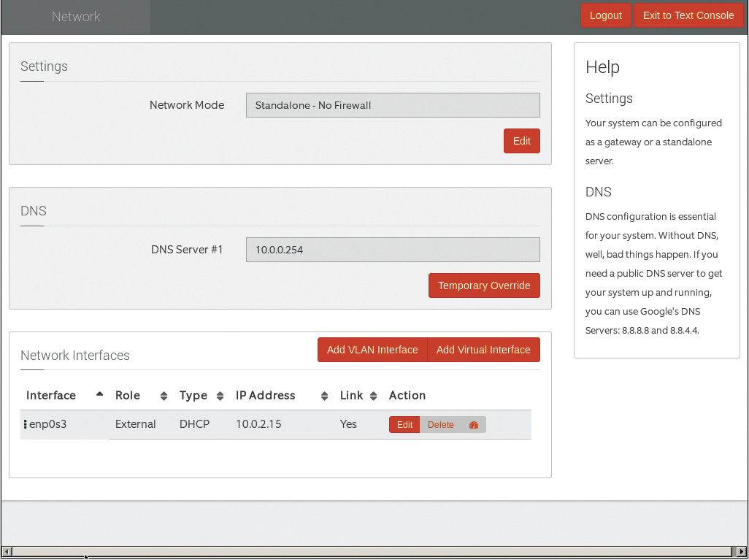Open the Network tab in header

[x=76, y=17]
